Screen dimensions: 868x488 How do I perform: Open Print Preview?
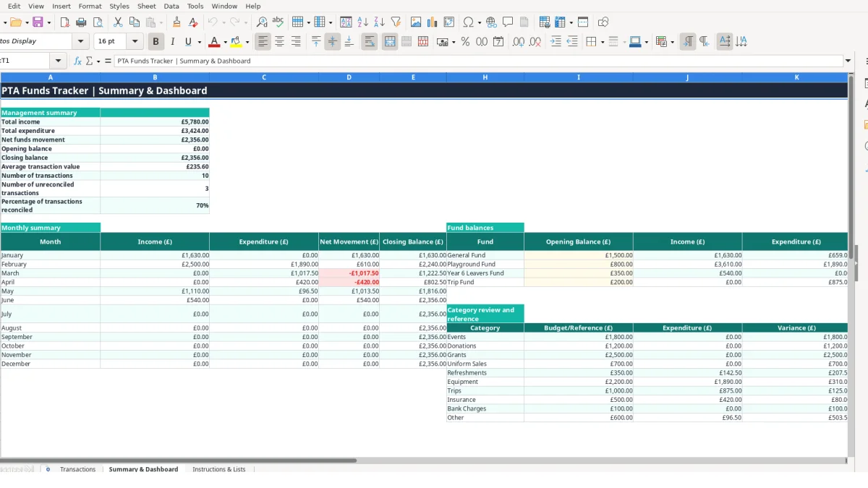98,22
